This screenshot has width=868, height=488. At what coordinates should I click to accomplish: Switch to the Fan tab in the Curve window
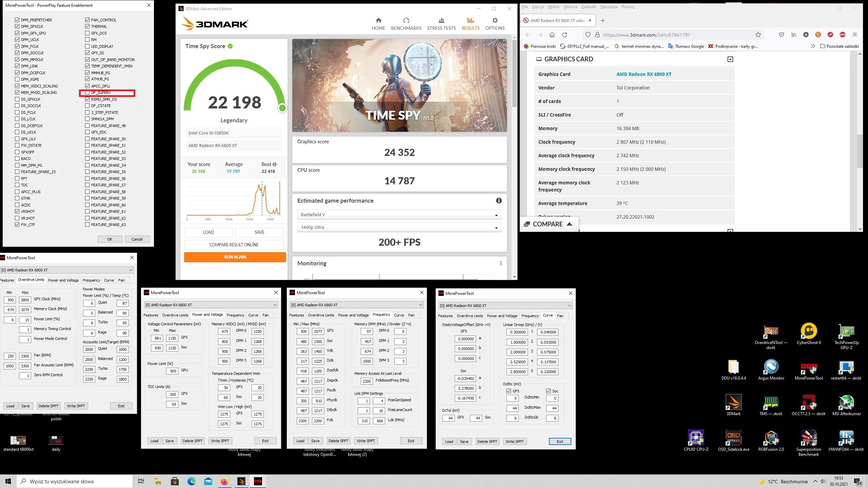coord(560,316)
